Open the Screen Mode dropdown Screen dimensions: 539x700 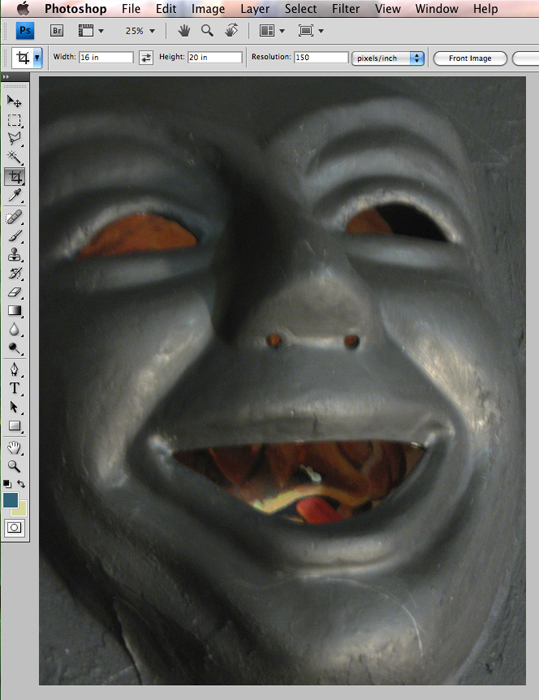click(311, 30)
